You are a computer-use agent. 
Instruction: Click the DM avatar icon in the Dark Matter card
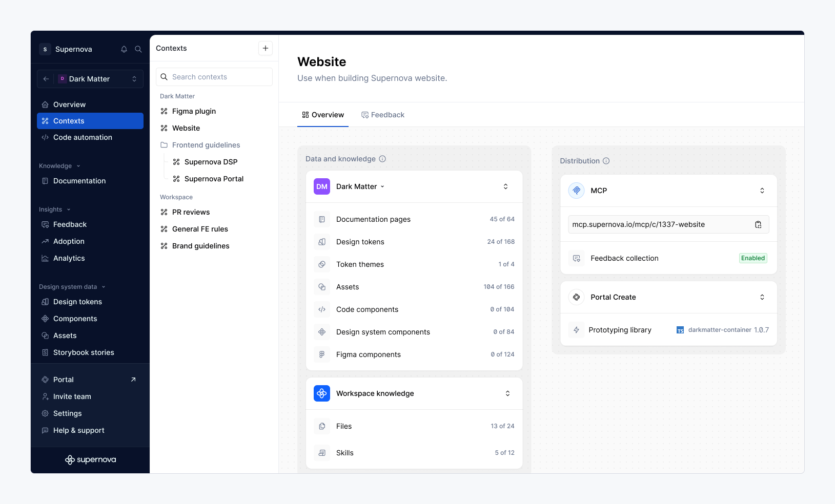click(322, 186)
